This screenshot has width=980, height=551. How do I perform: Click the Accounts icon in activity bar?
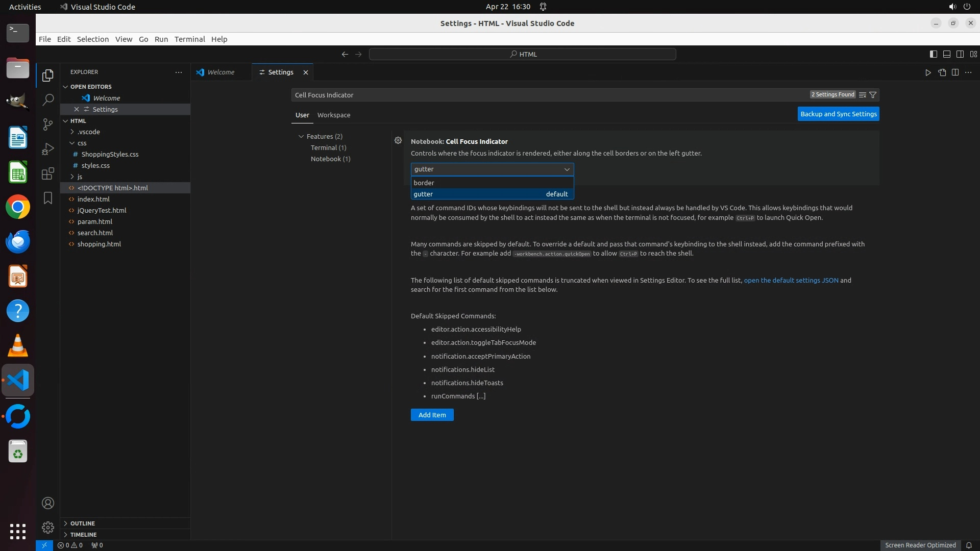47,503
